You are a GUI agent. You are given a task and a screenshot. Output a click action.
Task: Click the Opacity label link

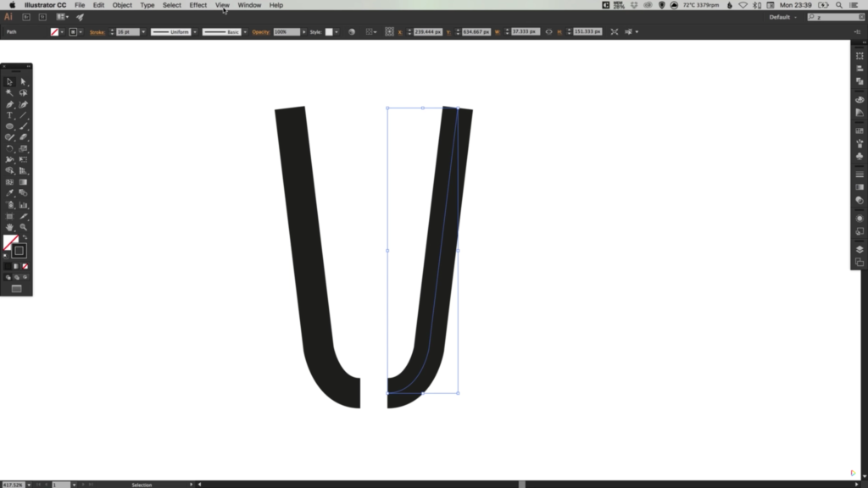[x=260, y=32]
